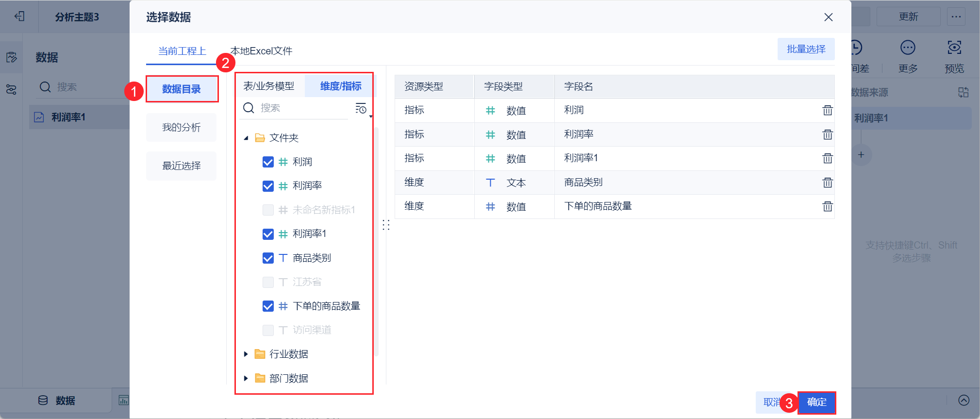Switch to the 本地Excel文件 tab
This screenshot has height=419, width=980.
261,51
